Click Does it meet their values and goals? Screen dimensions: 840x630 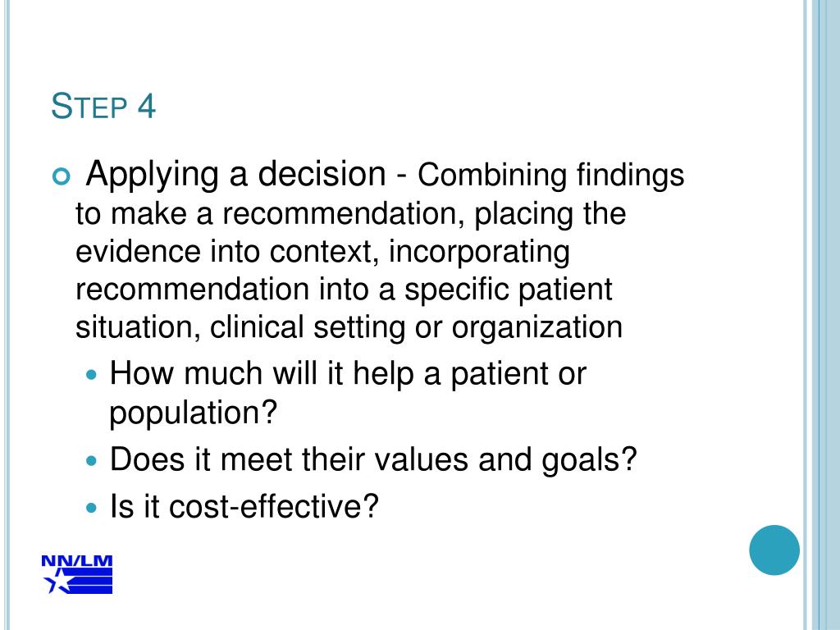click(373, 460)
